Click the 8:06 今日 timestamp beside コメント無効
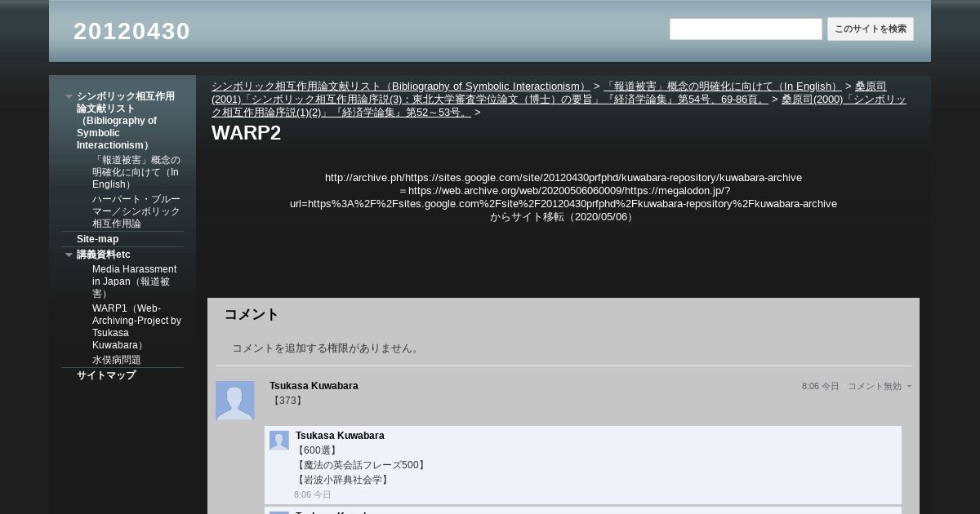The image size is (980, 514). pyautogui.click(x=821, y=387)
